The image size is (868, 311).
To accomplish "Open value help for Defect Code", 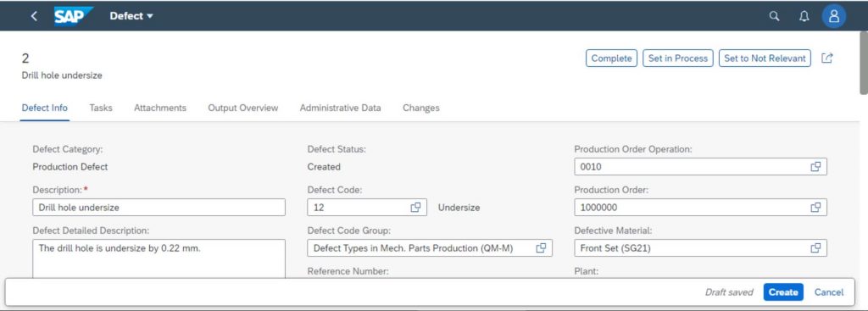I will 415,208.
